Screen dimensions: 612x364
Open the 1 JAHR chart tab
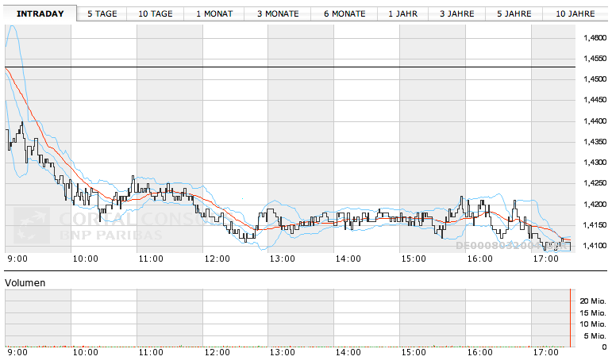click(402, 14)
